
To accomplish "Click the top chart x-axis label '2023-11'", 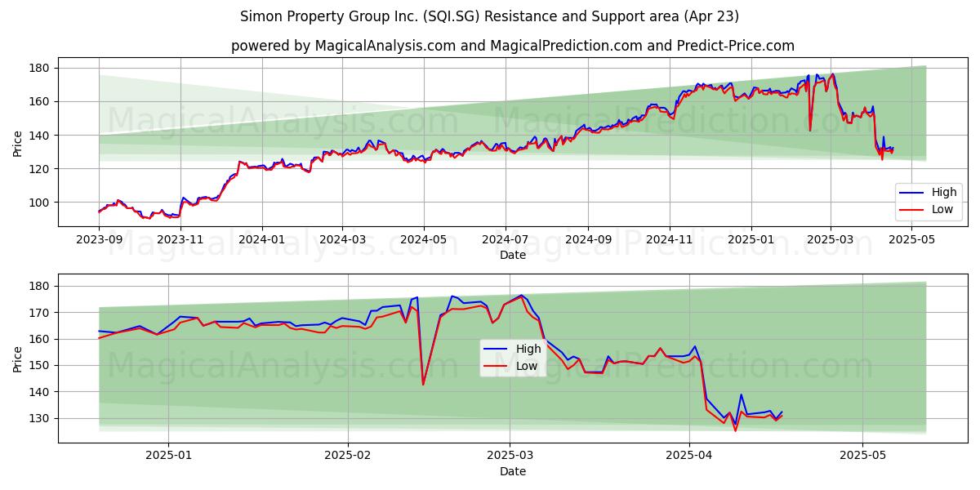I will coord(180,241).
